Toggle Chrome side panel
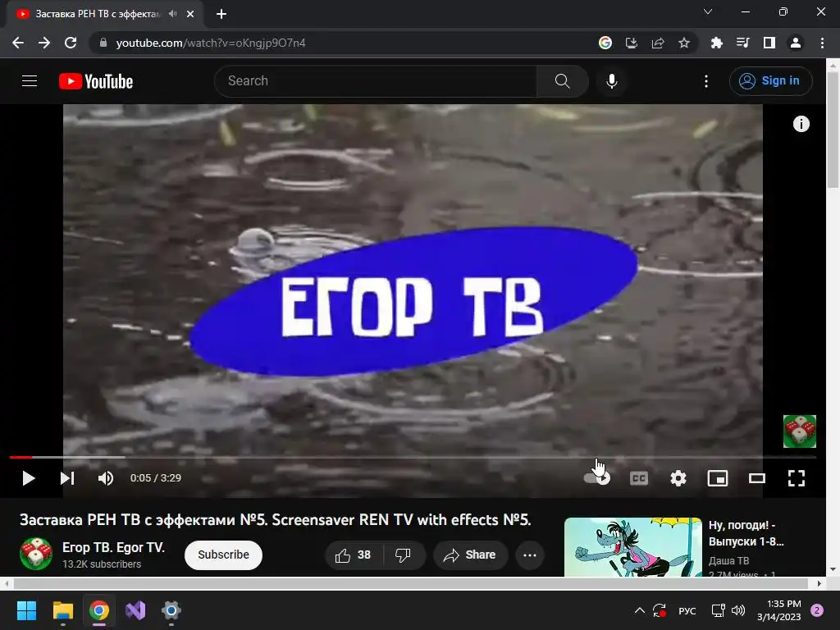The width and height of the screenshot is (840, 630). click(x=769, y=43)
